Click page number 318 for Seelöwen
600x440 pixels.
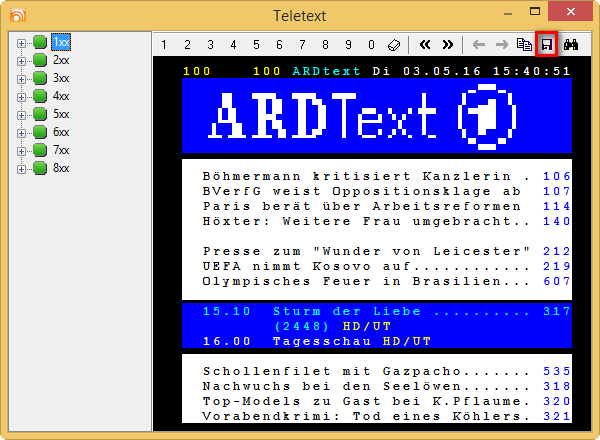point(557,386)
